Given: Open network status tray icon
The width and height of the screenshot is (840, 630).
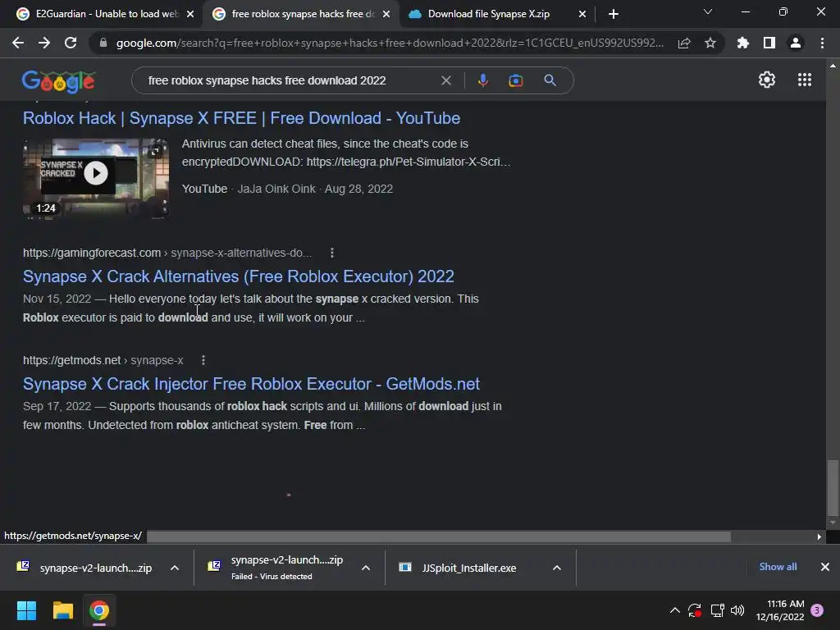Looking at the screenshot, I should tap(717, 610).
